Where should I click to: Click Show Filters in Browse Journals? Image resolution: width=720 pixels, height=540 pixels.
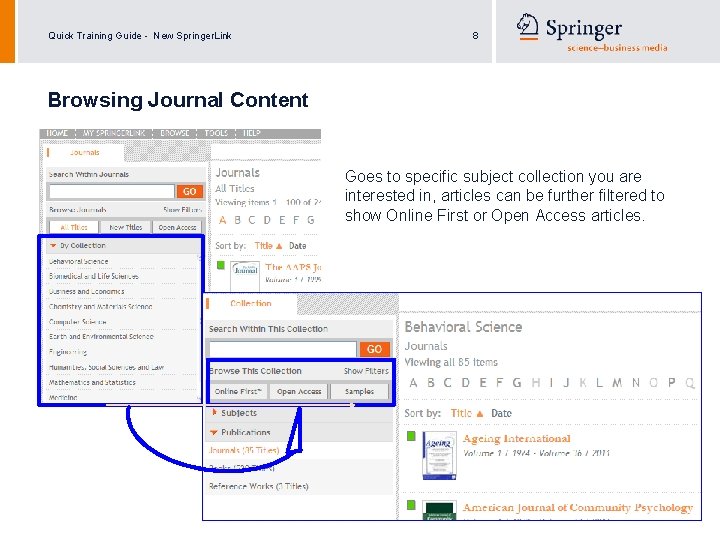(x=182, y=210)
